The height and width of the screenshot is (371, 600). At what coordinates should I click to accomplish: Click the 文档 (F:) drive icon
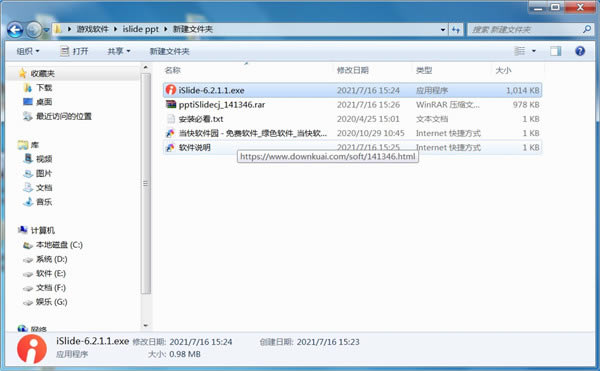click(x=28, y=288)
